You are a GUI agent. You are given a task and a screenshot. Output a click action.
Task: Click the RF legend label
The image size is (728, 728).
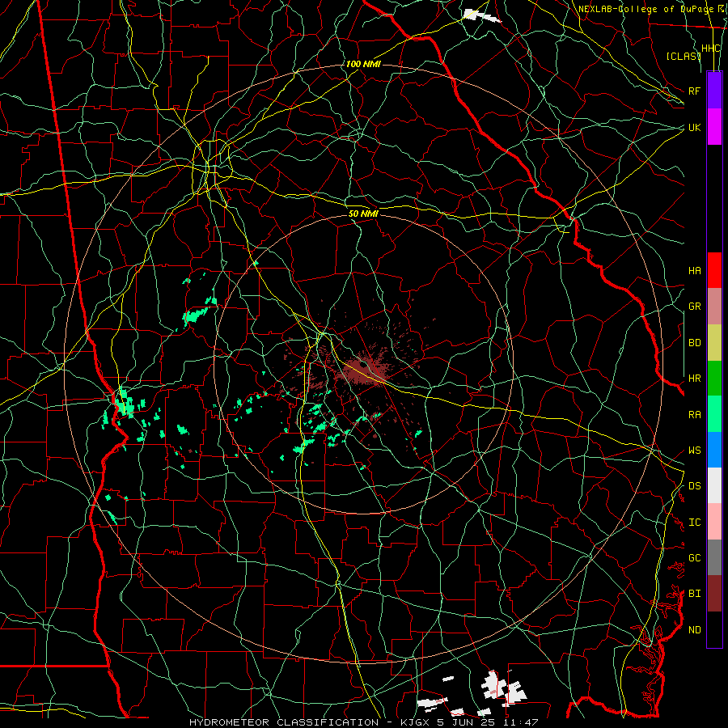(695, 91)
